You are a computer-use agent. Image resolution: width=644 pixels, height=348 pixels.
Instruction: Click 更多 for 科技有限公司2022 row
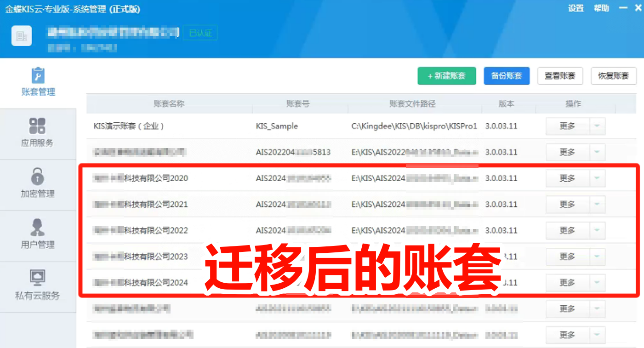click(567, 230)
